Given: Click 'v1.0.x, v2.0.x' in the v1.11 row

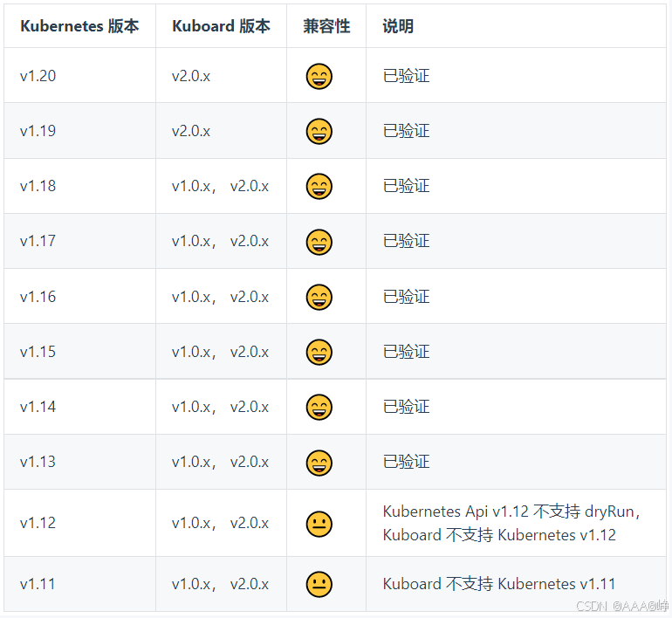Looking at the screenshot, I should (x=220, y=584).
